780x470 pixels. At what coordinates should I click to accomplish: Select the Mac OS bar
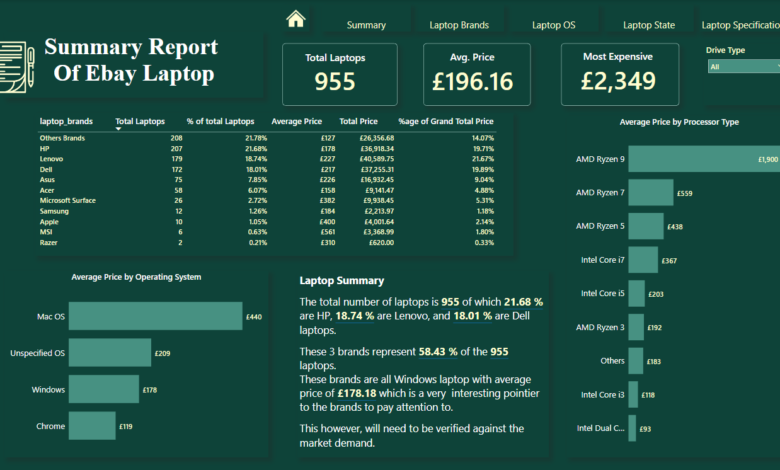click(156, 316)
